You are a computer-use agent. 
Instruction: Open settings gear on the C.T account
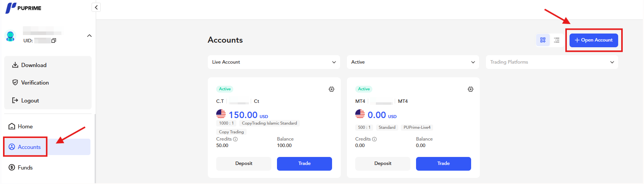331,89
